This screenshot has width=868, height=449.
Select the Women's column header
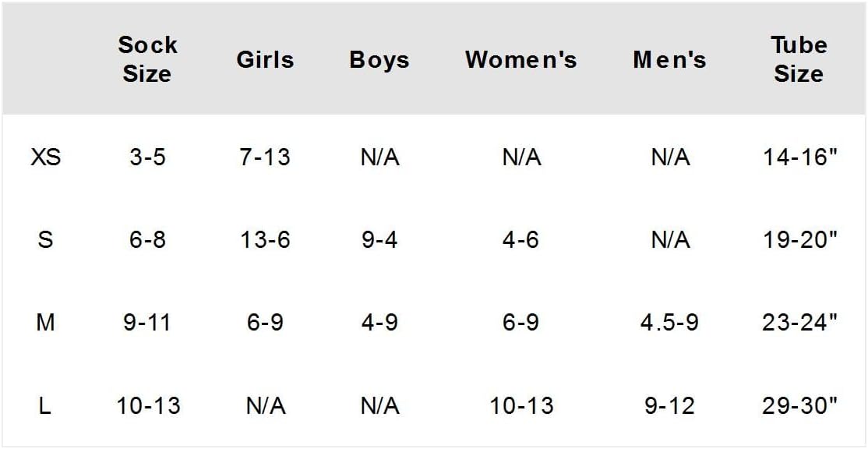520,60
